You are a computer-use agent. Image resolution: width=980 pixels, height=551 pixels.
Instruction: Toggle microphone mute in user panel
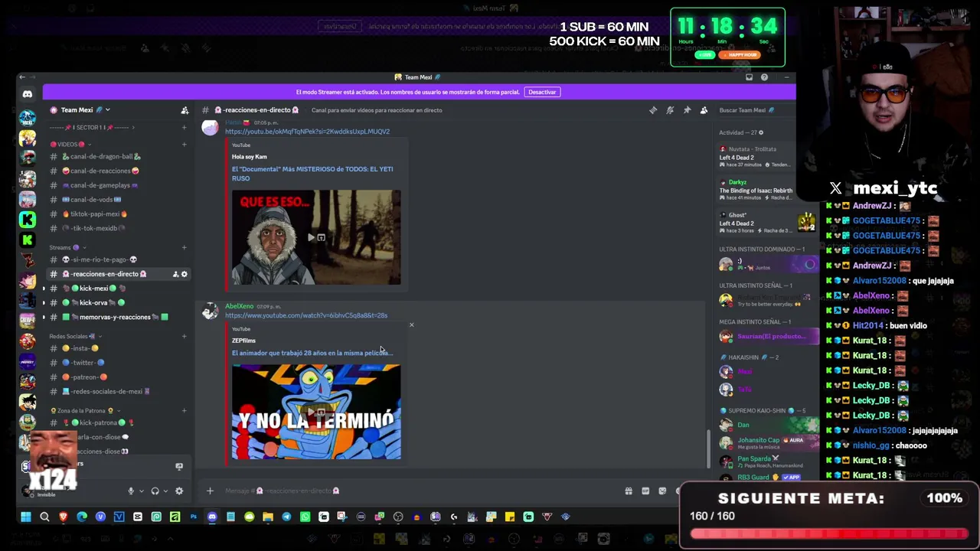click(x=131, y=491)
